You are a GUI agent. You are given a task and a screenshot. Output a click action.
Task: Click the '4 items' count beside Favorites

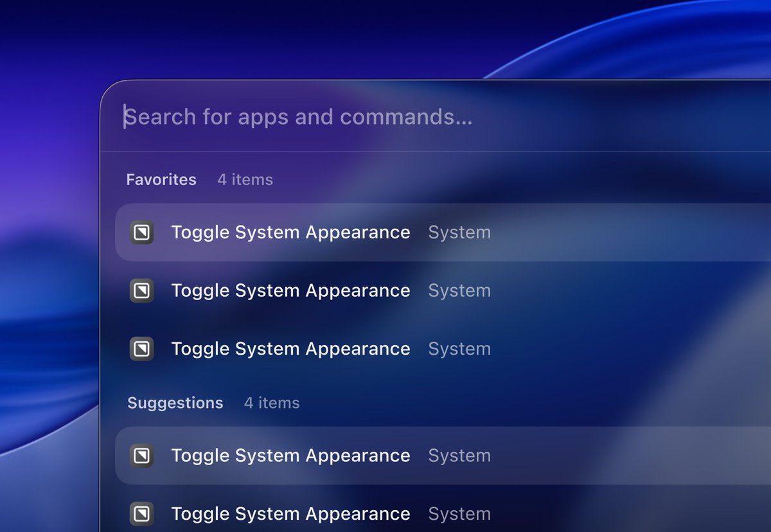click(x=245, y=180)
